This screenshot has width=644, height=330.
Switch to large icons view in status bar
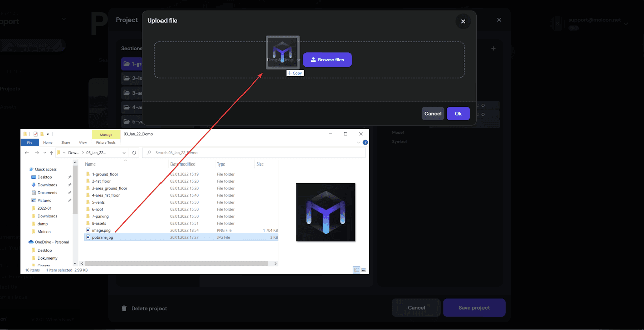click(364, 270)
